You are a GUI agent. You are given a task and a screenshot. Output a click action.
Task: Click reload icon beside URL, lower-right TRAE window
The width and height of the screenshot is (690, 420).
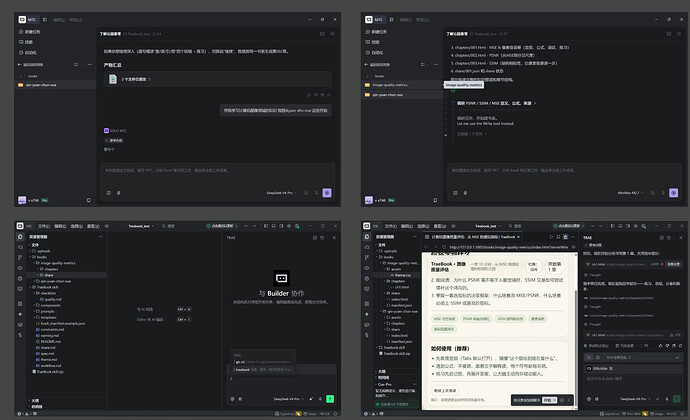click(x=444, y=247)
